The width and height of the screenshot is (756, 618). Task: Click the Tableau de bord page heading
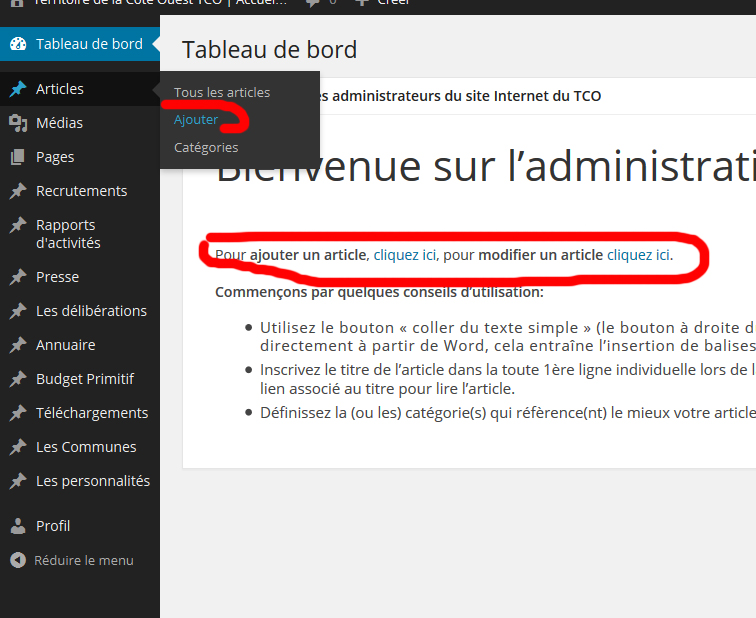(269, 50)
